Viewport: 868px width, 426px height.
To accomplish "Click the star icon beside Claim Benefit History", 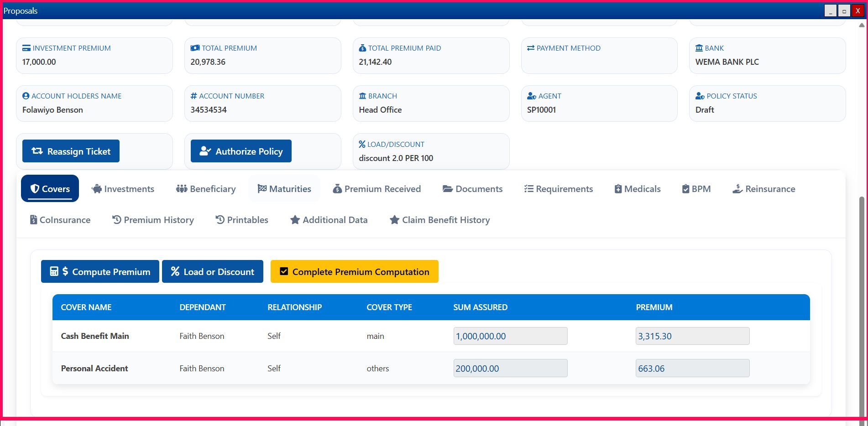I will (395, 220).
